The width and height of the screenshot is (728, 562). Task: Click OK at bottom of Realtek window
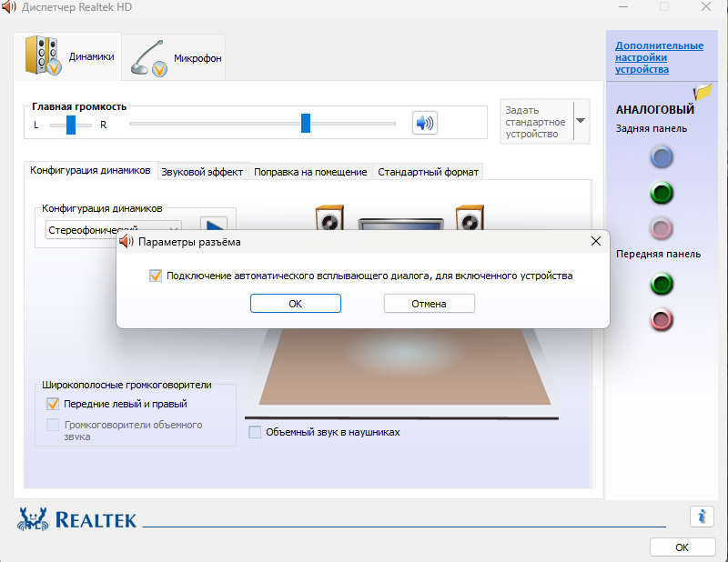coord(682,547)
